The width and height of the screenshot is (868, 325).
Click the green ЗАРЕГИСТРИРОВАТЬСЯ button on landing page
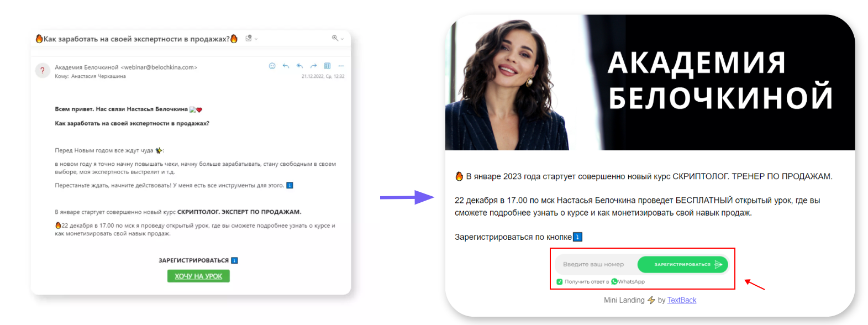point(683,264)
